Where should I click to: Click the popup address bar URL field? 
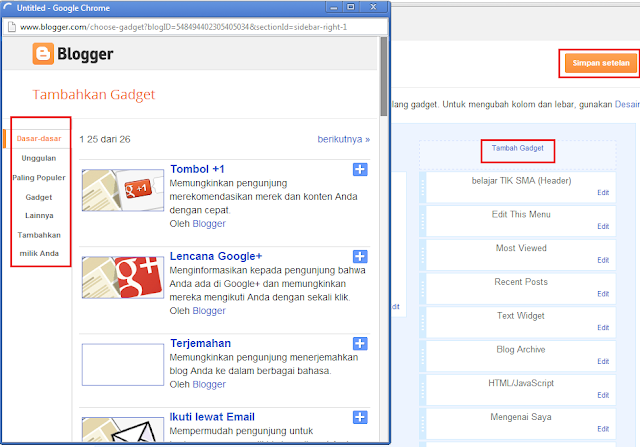click(195, 27)
